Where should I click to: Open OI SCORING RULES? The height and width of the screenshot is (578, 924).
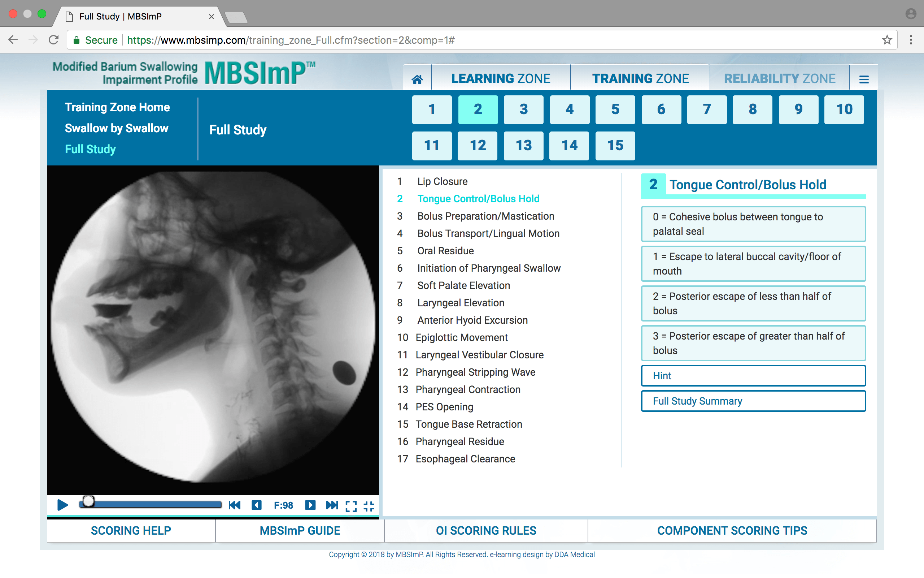tap(486, 531)
